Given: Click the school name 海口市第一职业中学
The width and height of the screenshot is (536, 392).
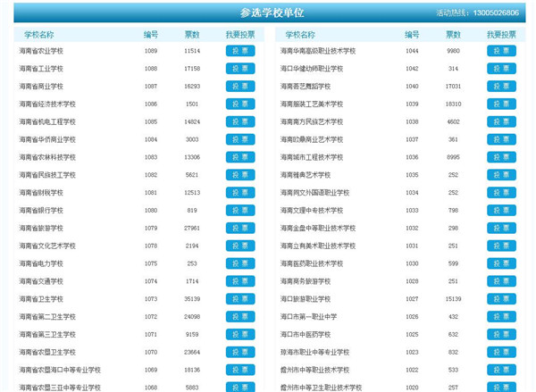Looking at the screenshot, I should coord(309,317).
